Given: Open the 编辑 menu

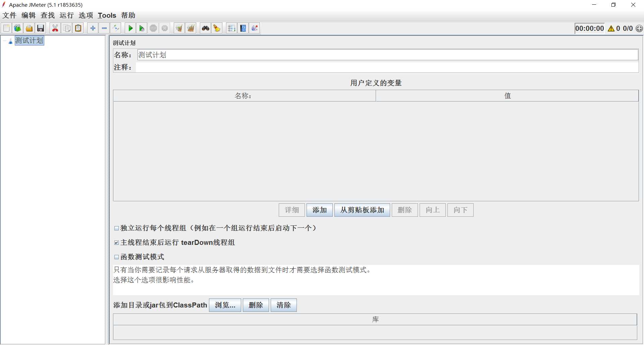Looking at the screenshot, I should point(29,15).
